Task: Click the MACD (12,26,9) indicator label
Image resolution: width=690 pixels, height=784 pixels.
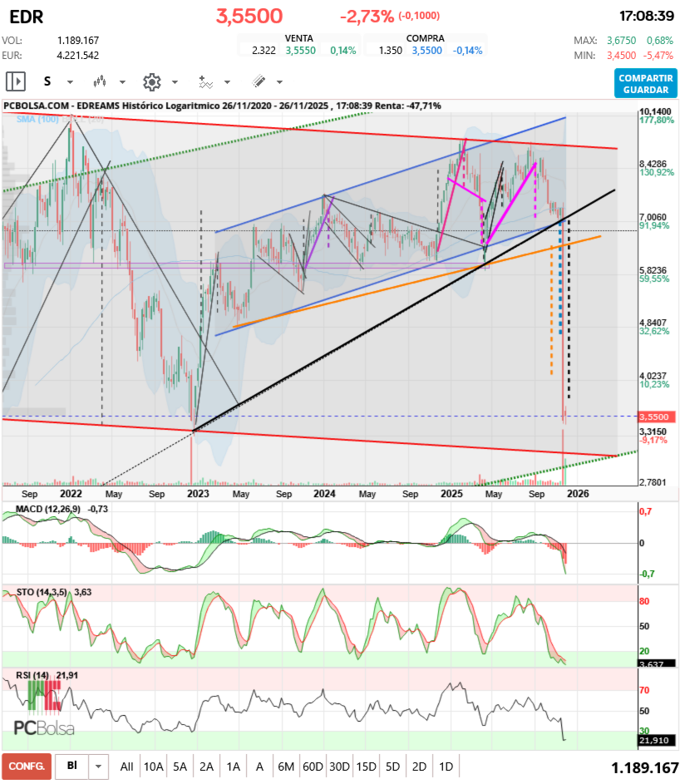Action: click(48, 508)
